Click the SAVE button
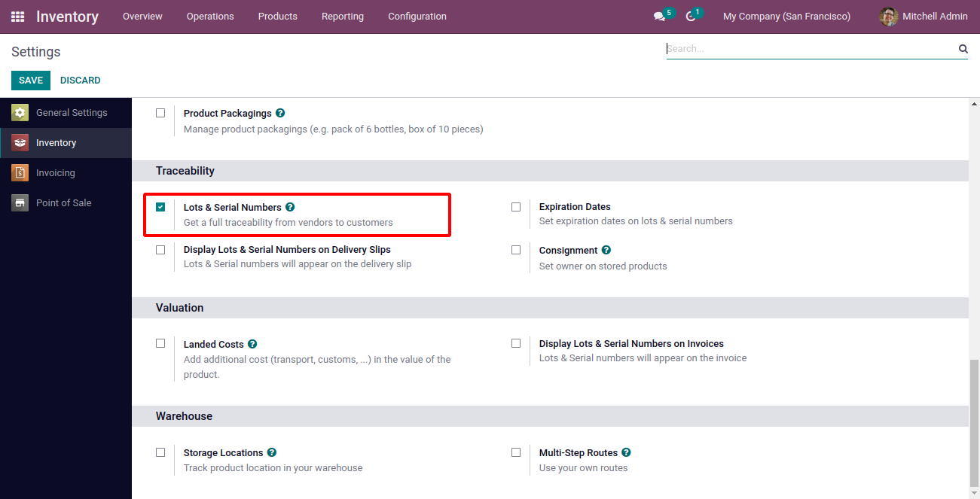 point(31,81)
